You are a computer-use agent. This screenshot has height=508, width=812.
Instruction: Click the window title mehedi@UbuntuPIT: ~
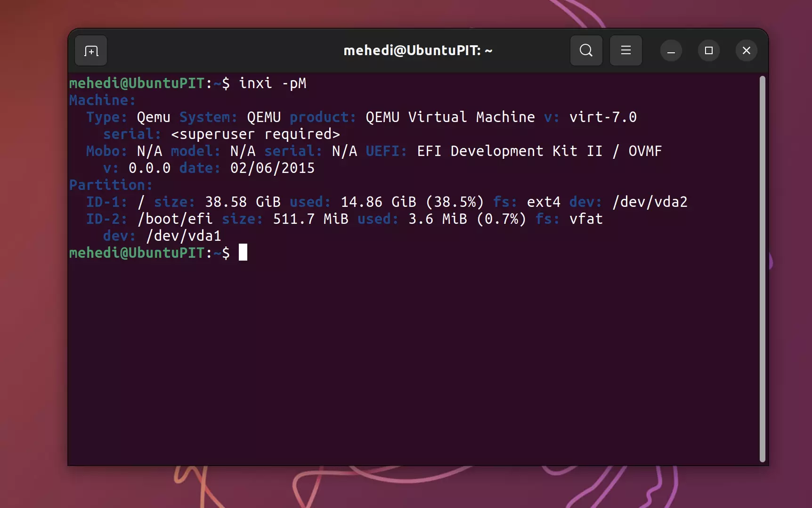(x=418, y=50)
